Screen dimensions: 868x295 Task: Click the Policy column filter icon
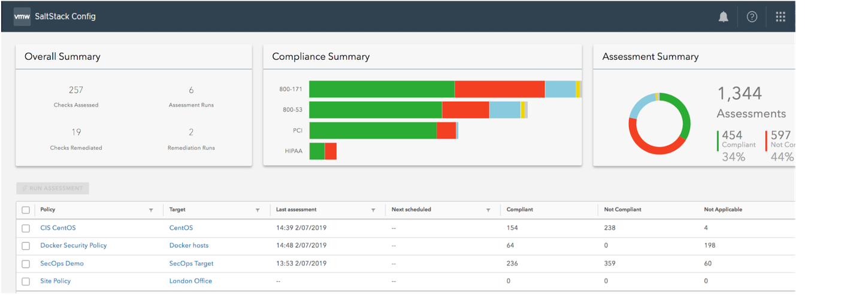(151, 210)
